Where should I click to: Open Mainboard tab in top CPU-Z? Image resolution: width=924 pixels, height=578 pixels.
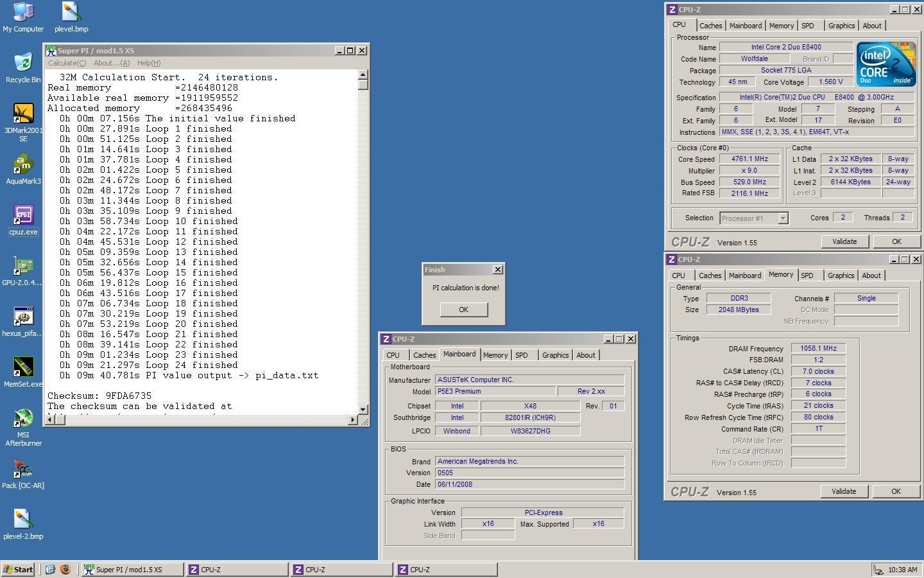tap(746, 26)
